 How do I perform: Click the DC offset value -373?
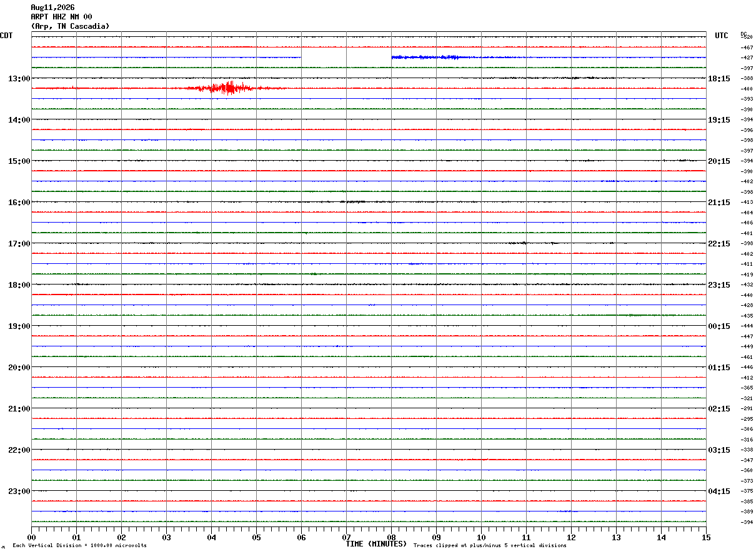[x=747, y=481]
